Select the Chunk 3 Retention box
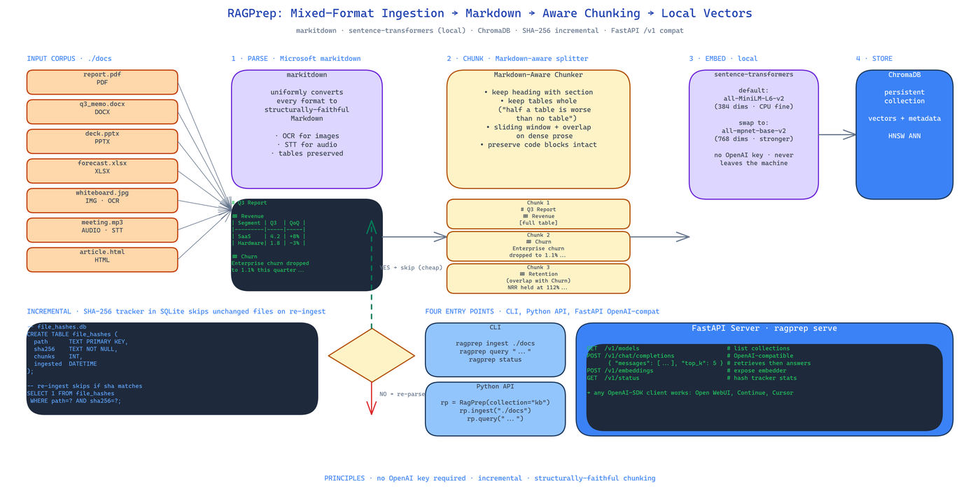This screenshot has width=980, height=491. [538, 278]
